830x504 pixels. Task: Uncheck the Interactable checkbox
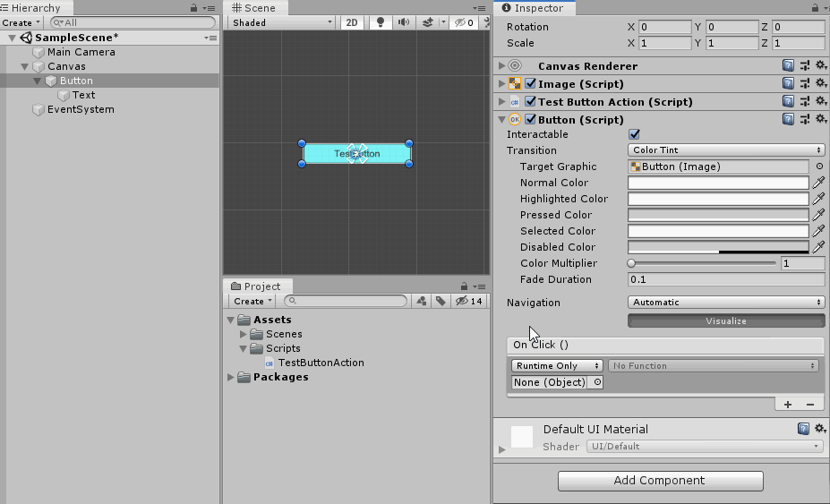click(x=635, y=134)
